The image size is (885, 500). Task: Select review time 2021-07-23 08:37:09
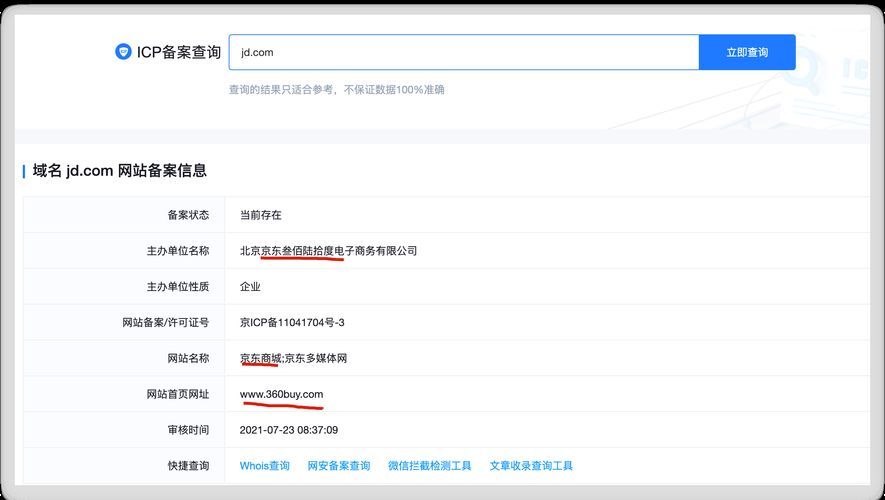(289, 430)
